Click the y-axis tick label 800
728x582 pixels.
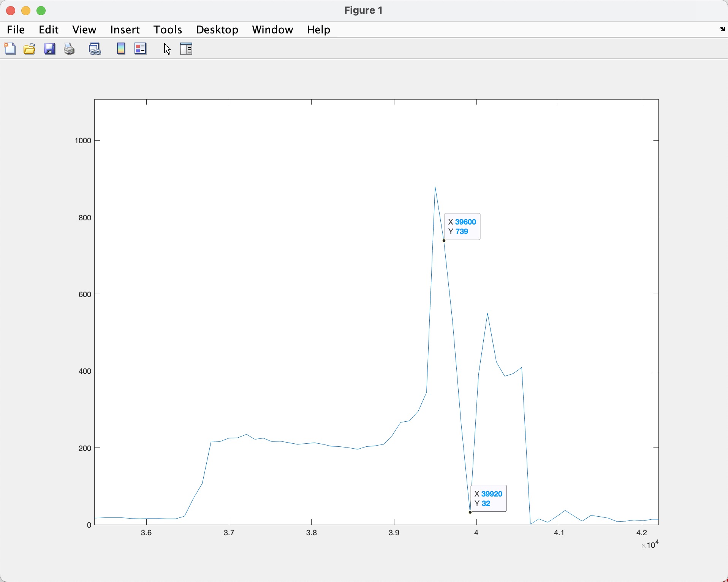85,218
